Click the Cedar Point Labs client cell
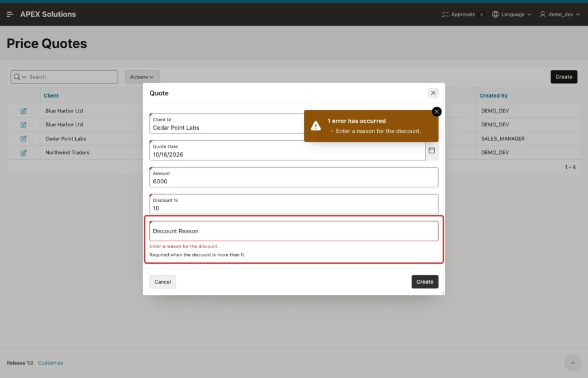Screen dimensions: 588x378 (65, 139)
